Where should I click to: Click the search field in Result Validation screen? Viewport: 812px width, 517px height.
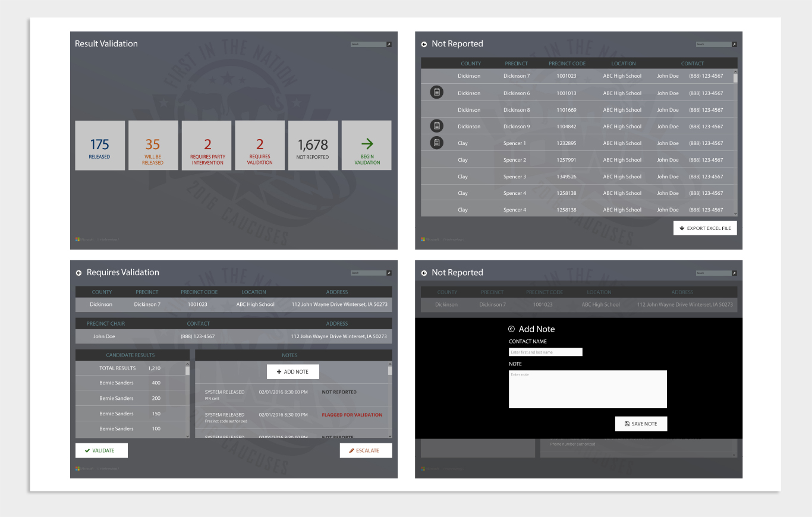[368, 44]
